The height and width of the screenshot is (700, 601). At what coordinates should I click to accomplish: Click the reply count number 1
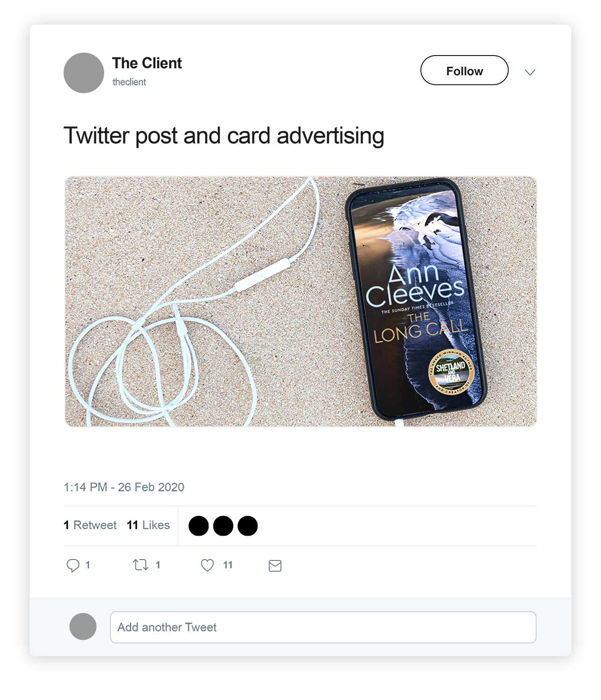[88, 565]
